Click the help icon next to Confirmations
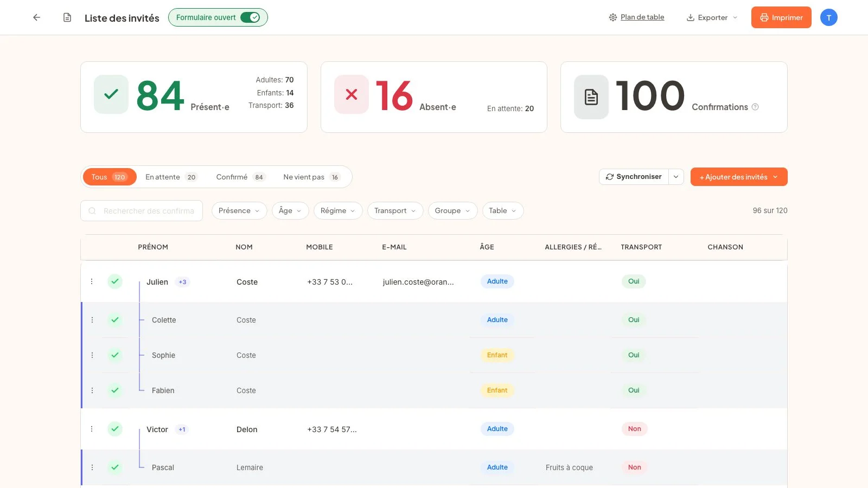 (x=755, y=107)
